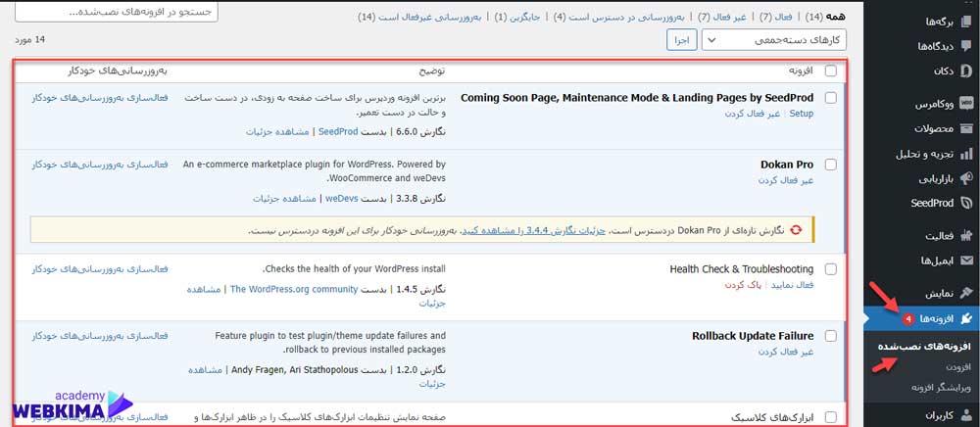Check the Rollback Update Failure checkbox
Viewport: 980px width, 427px height.
(831, 336)
